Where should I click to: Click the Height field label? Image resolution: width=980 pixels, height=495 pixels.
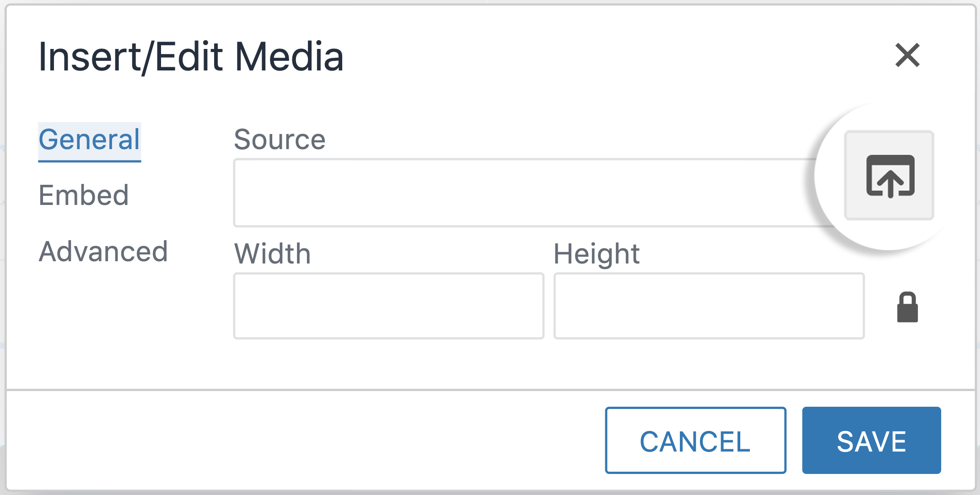[597, 254]
